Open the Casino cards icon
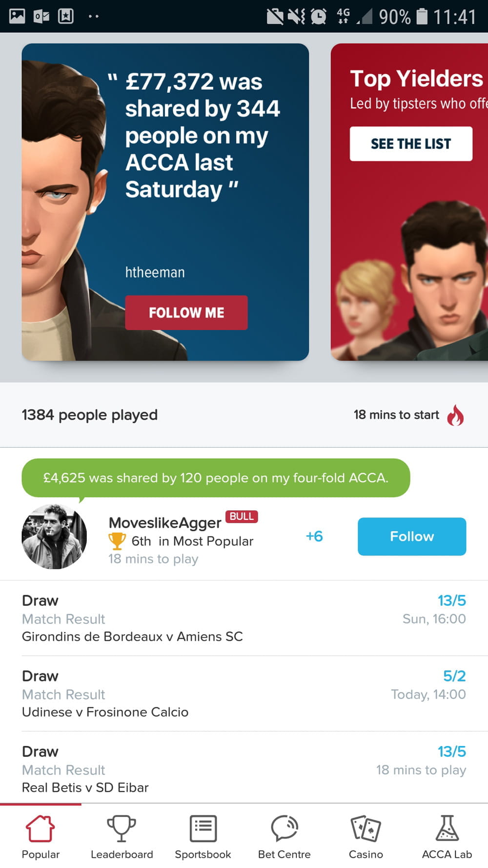This screenshot has height=868, width=488. coord(366,828)
